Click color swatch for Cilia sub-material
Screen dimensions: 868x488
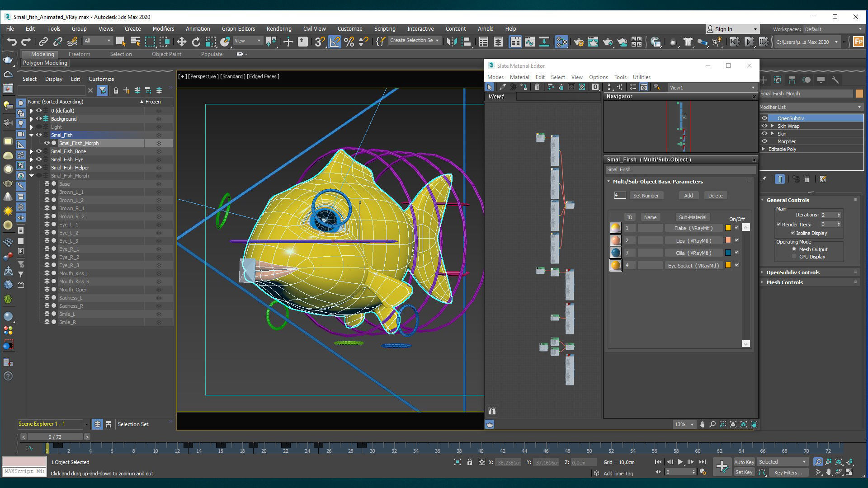point(728,253)
